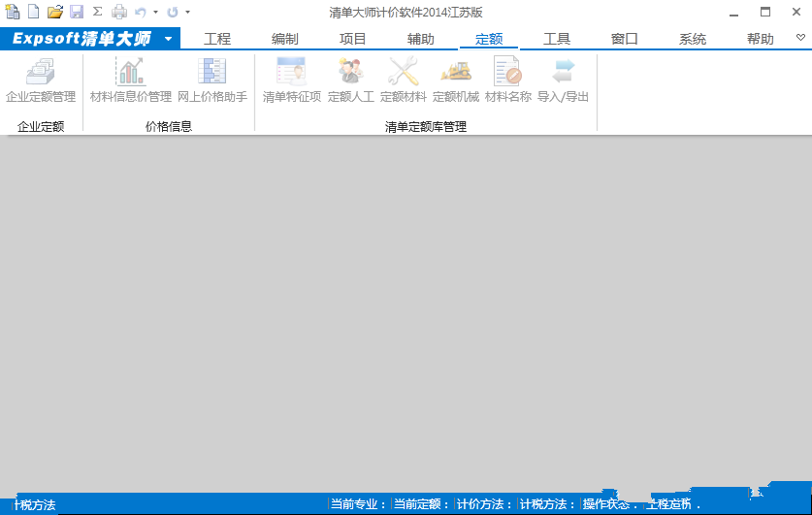
Task: Click the new project wizard icon
Action: (12, 12)
